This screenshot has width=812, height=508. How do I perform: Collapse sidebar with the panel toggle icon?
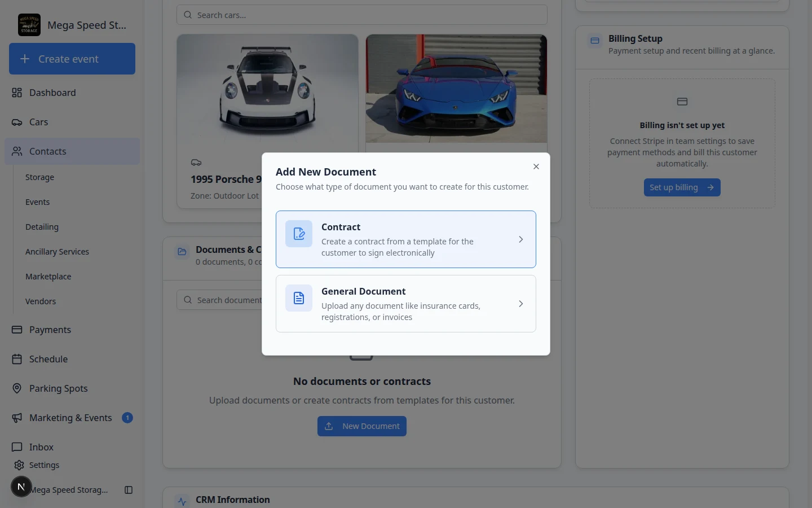click(129, 490)
